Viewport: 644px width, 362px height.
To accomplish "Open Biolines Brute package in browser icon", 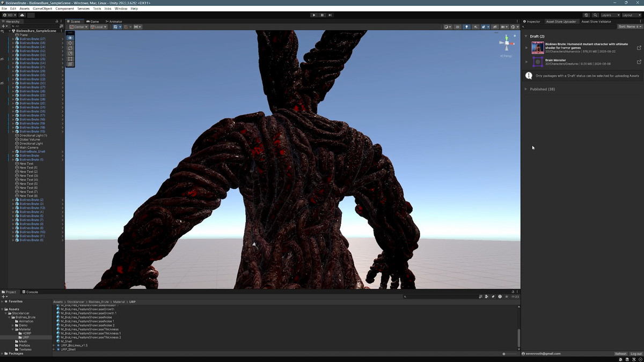I will (639, 48).
